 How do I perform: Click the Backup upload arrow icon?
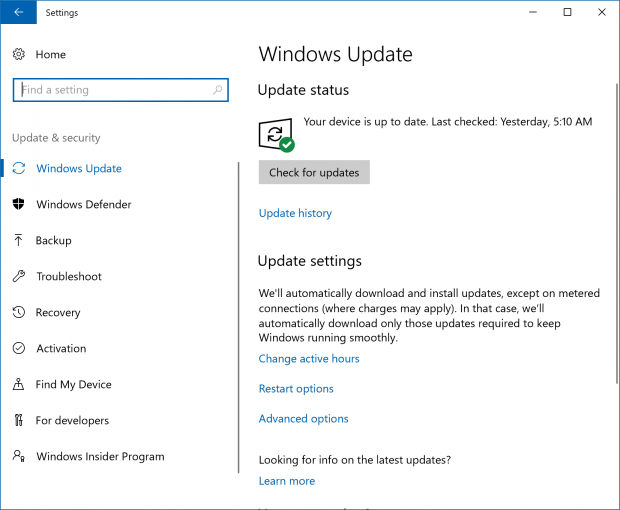[19, 240]
